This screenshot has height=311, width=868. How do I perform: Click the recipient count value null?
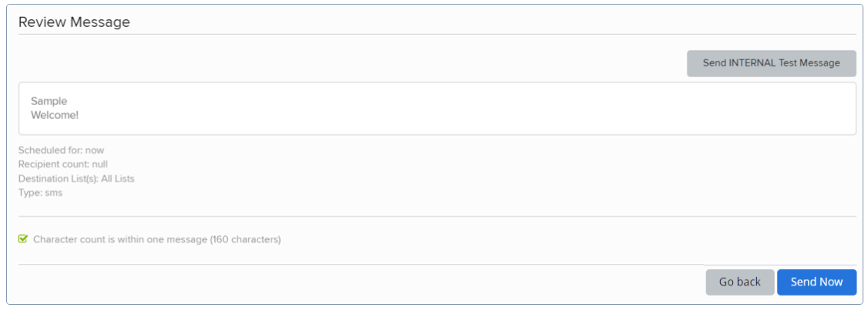click(99, 164)
